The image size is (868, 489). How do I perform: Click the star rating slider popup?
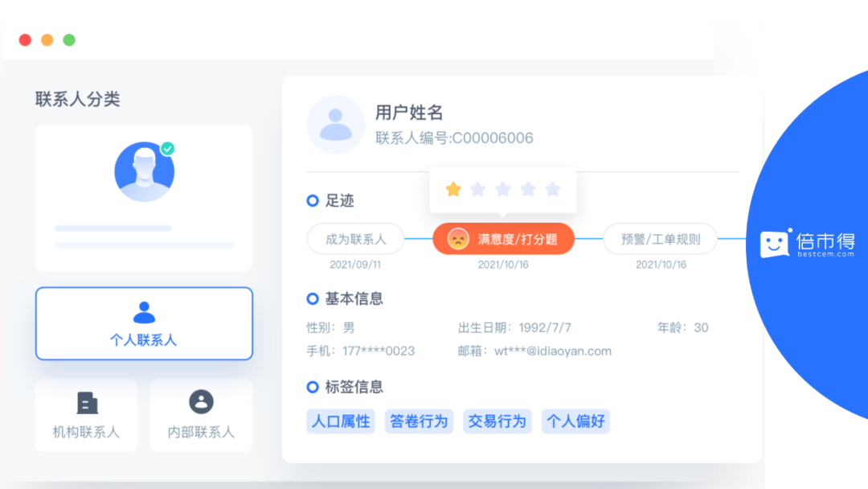[502, 189]
